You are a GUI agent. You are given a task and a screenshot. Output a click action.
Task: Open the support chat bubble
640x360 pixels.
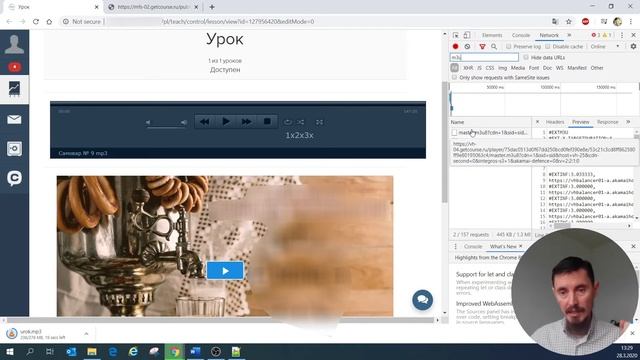422,300
